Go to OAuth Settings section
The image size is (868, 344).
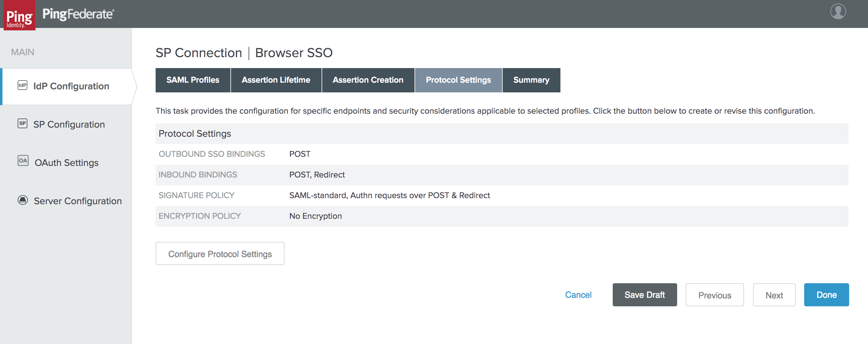(x=66, y=163)
